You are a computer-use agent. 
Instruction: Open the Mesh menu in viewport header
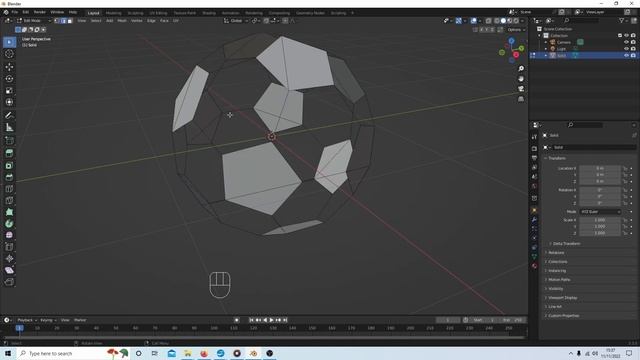(x=122, y=20)
